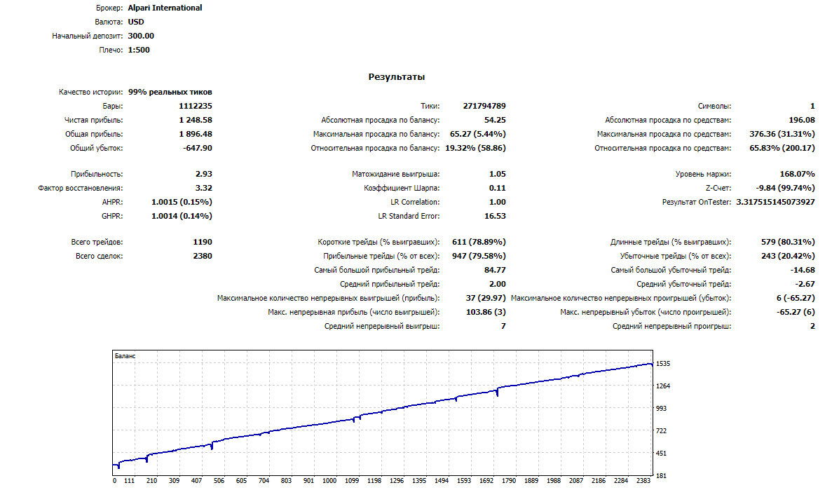Click leverage value 1:500
The width and height of the screenshot is (839, 504).
point(139,50)
